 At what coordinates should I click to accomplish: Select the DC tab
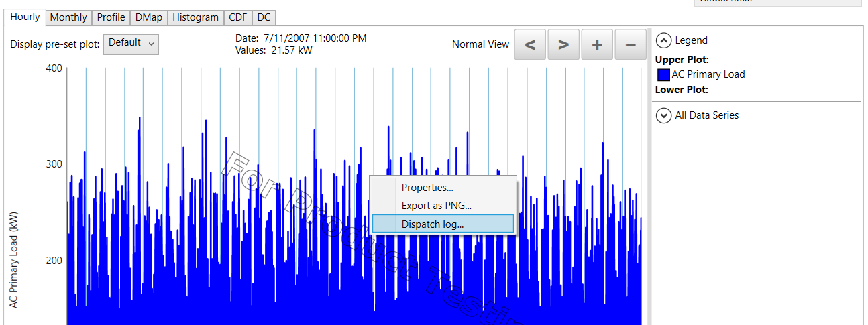264,17
